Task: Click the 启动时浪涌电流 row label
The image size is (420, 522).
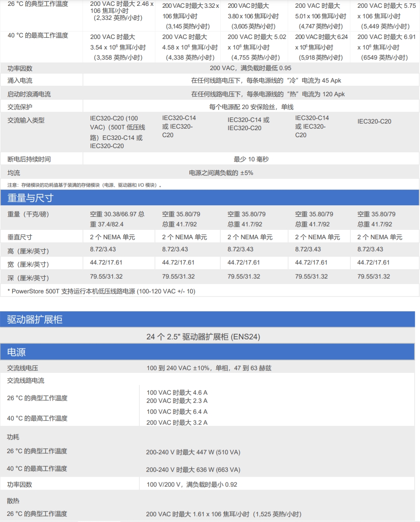Action: 29,94
